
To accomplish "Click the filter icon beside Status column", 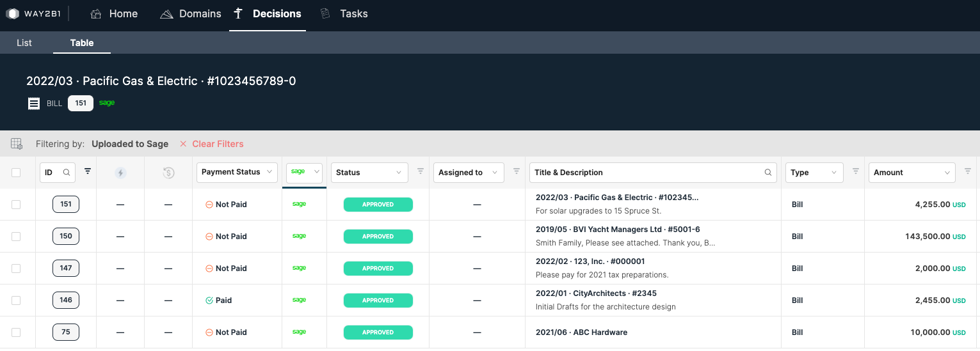I will click(x=421, y=171).
